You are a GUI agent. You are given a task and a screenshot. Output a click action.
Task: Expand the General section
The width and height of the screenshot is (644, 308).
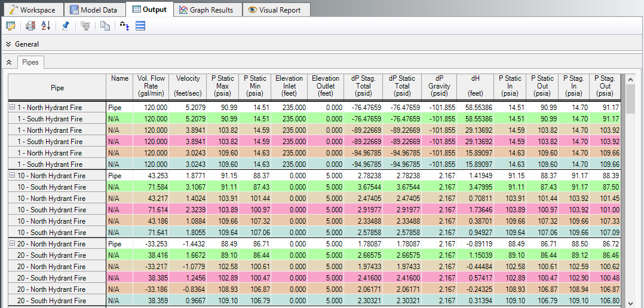tap(8, 44)
